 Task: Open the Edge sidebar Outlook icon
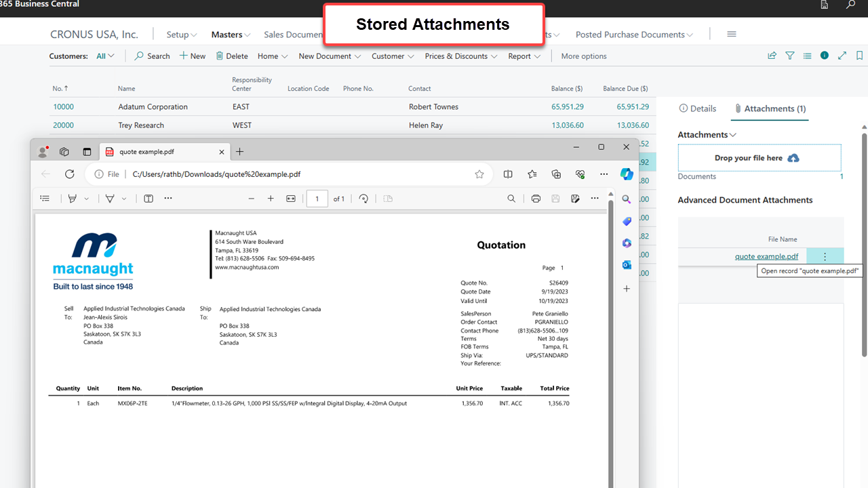click(627, 265)
